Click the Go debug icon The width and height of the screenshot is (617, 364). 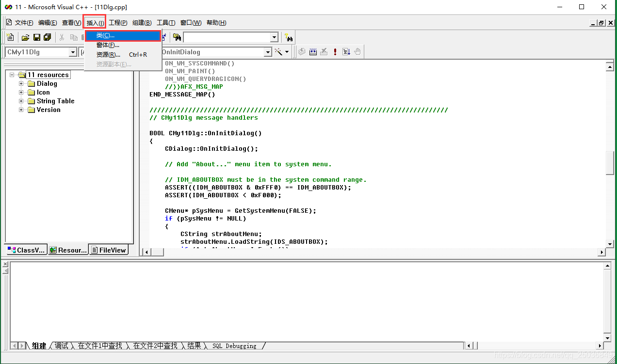pyautogui.click(x=346, y=52)
